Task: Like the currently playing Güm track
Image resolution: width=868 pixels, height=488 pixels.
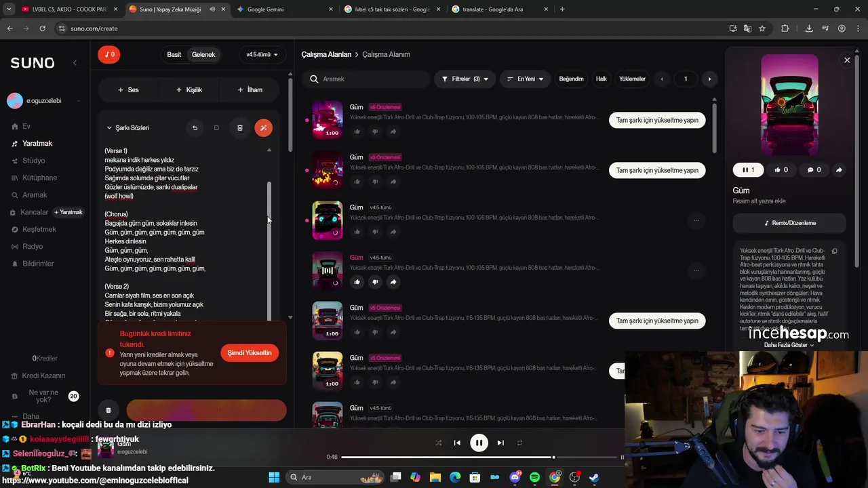Action: click(357, 282)
